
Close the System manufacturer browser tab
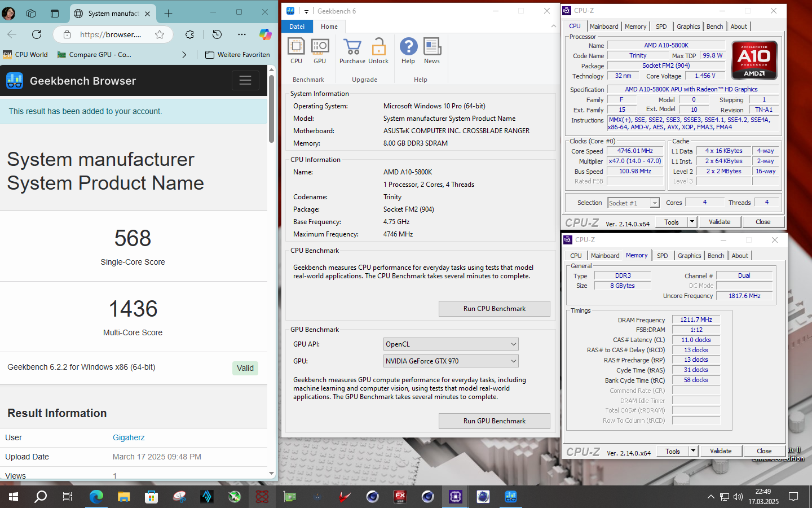(x=148, y=14)
